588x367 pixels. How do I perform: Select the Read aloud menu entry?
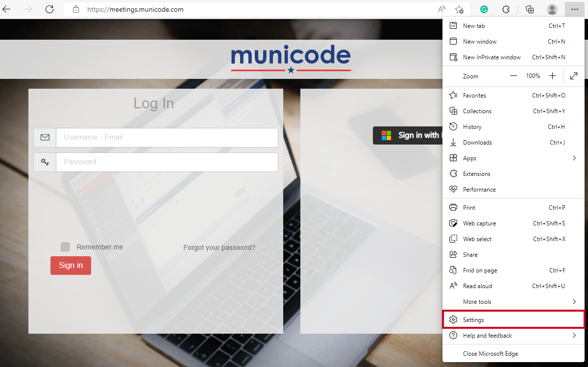tap(513, 286)
